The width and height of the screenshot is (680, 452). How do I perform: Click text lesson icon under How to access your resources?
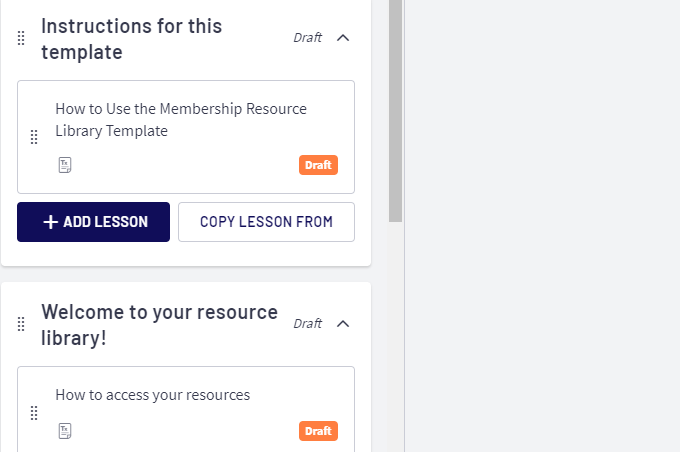click(x=65, y=431)
